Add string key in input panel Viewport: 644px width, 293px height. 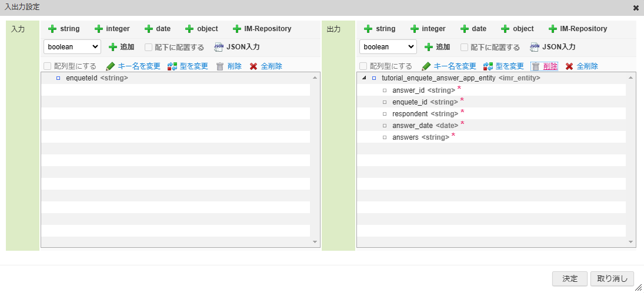[64, 29]
